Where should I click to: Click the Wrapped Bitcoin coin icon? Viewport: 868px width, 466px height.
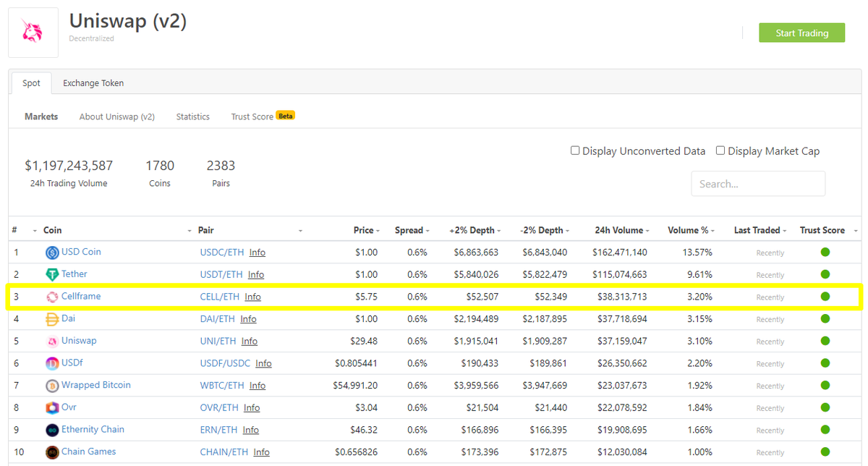(x=52, y=386)
